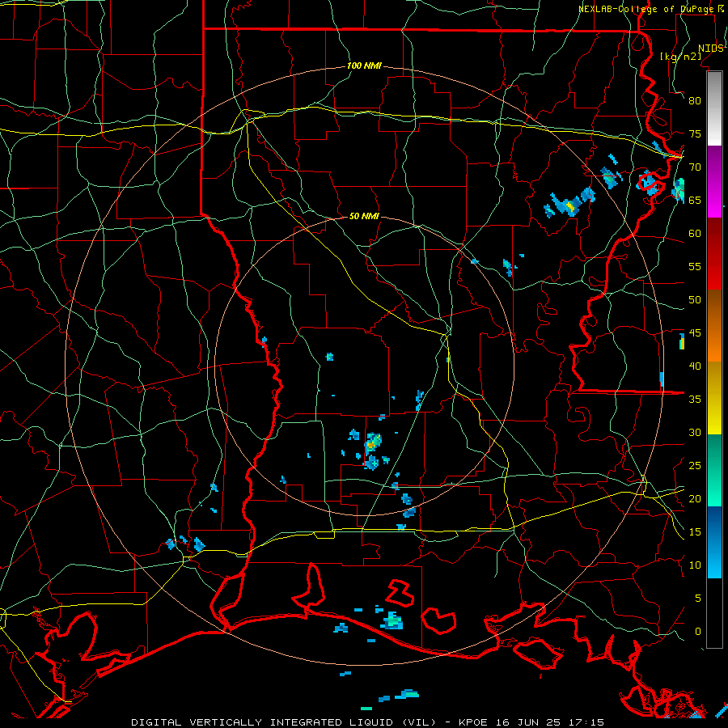Select the orange-brown segment of the color scale
The height and width of the screenshot is (728, 728).
[x=714, y=326]
